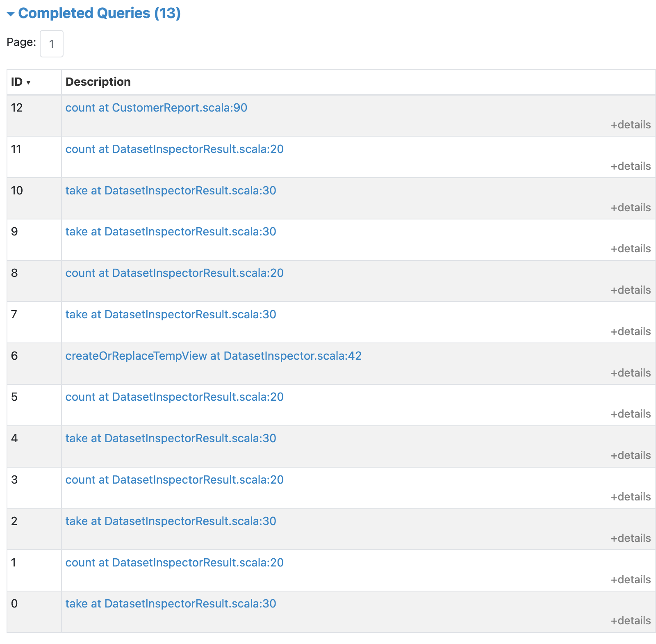Open query 12 count at CustomerReport.scala:90
This screenshot has width=656, height=644.
(x=156, y=107)
